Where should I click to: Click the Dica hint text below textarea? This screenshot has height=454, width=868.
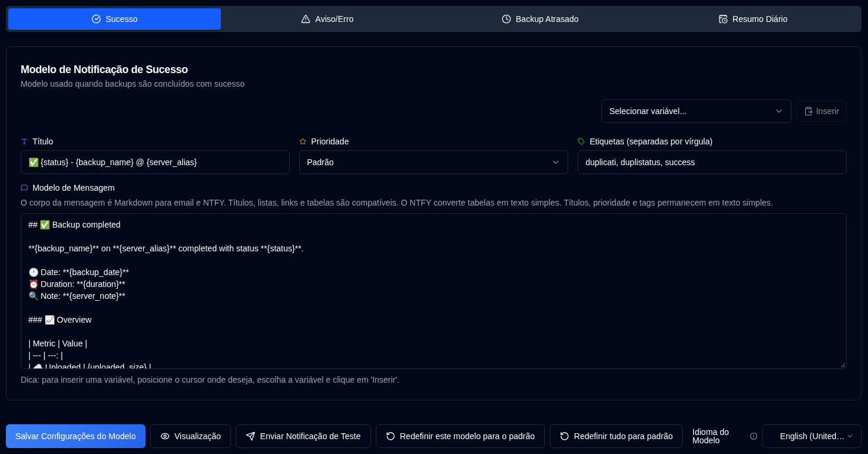click(x=210, y=379)
